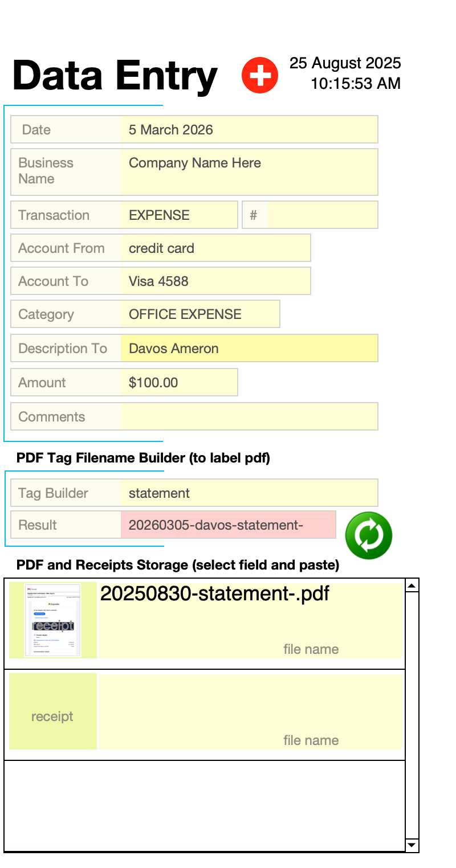Click the green regenerate filename icon
The height and width of the screenshot is (868, 456).
point(368,534)
